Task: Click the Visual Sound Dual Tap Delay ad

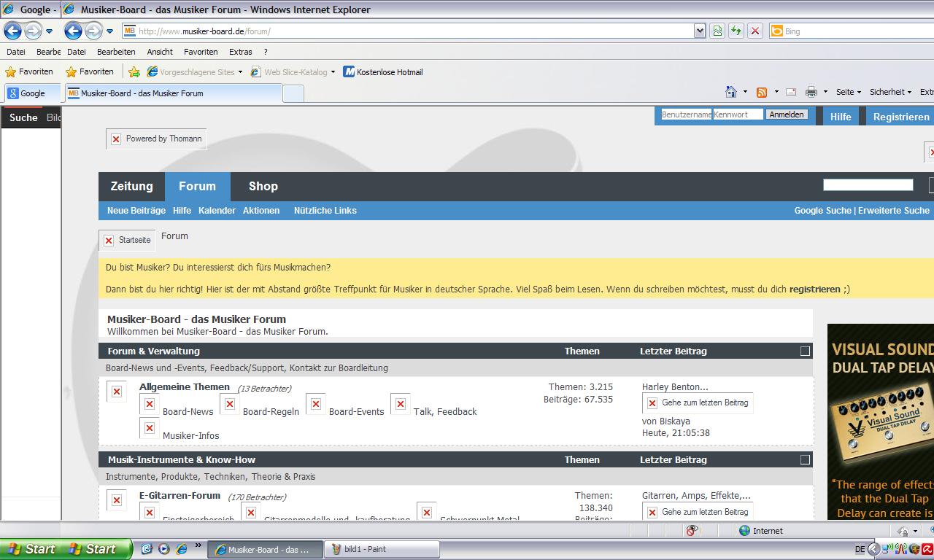Action: click(881, 421)
